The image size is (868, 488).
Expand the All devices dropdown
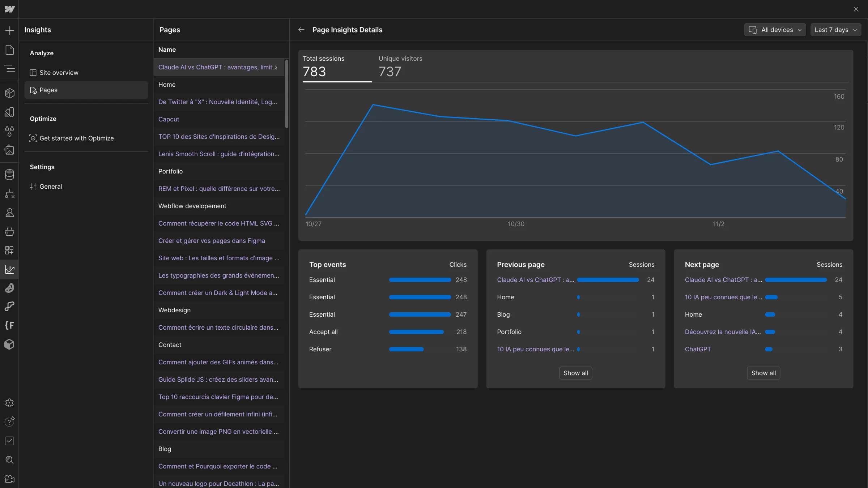click(x=775, y=30)
